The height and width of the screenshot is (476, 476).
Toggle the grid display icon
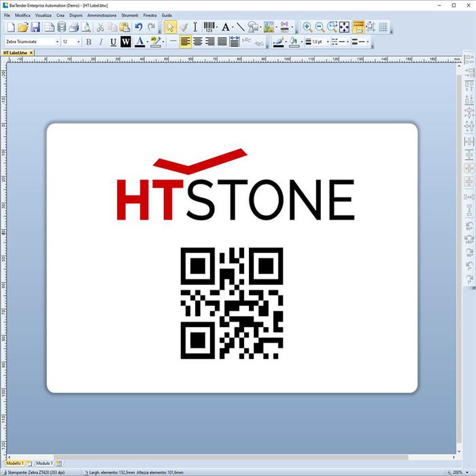pyautogui.click(x=383, y=27)
